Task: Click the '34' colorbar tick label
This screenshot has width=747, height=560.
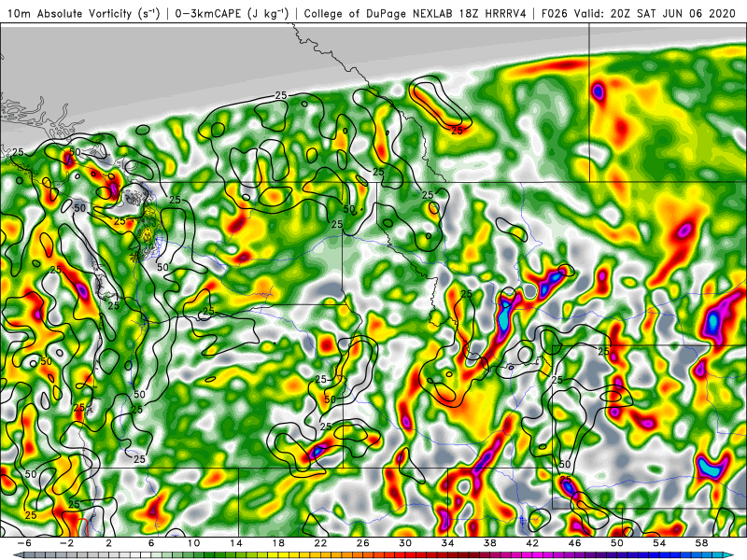Action: [x=447, y=543]
